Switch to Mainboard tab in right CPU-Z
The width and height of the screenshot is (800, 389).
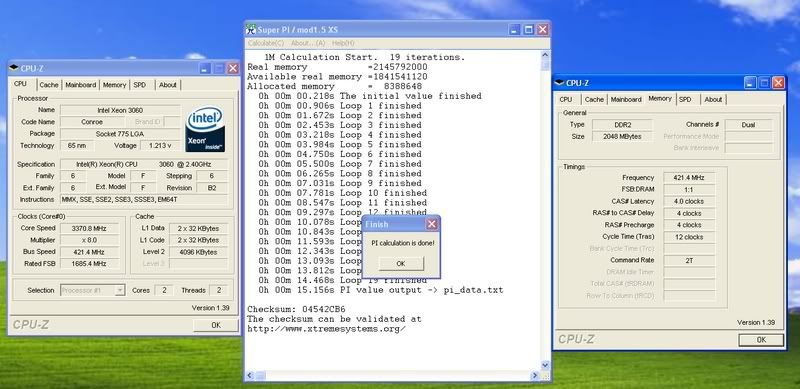tap(626, 99)
